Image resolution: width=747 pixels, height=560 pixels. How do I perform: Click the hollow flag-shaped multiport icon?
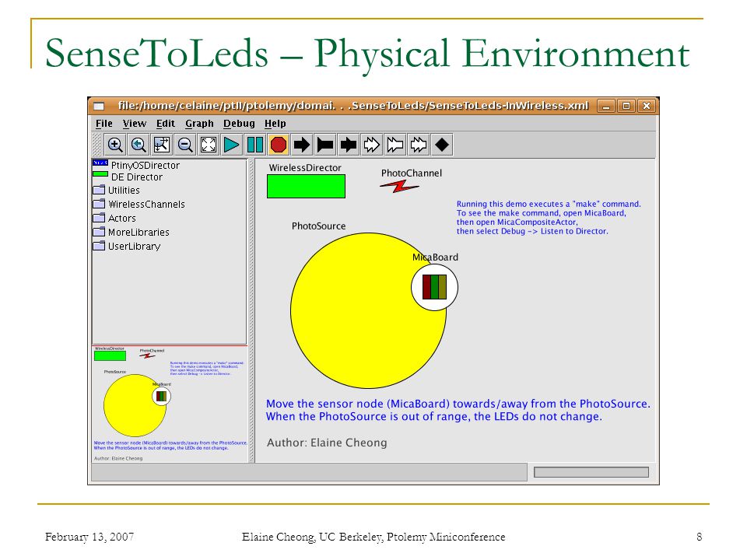395,145
